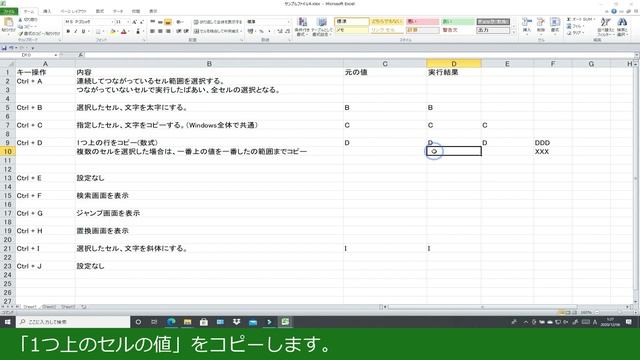This screenshot has height=360, width=640.
Task: Toggle Italic formatting
Action: click(x=76, y=31)
